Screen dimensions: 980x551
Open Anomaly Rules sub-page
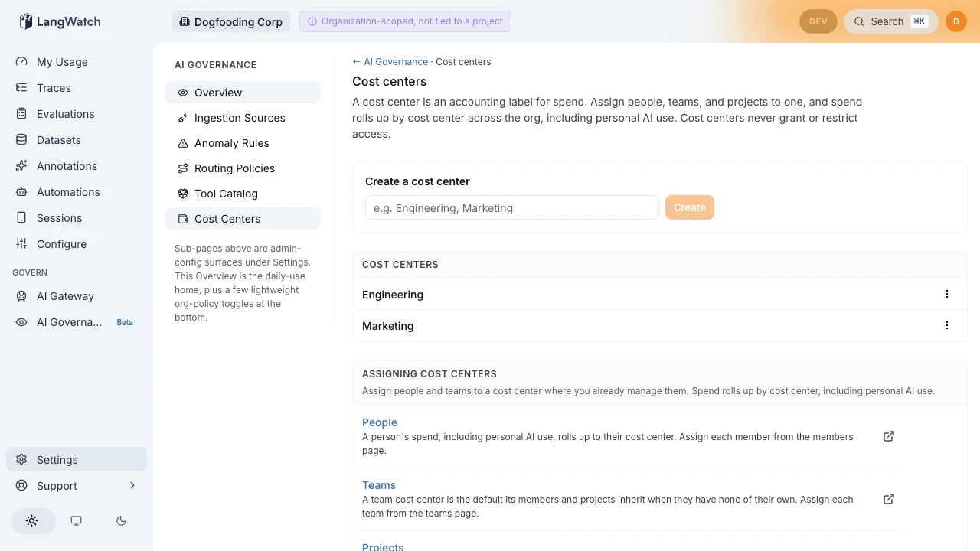click(x=243, y=143)
